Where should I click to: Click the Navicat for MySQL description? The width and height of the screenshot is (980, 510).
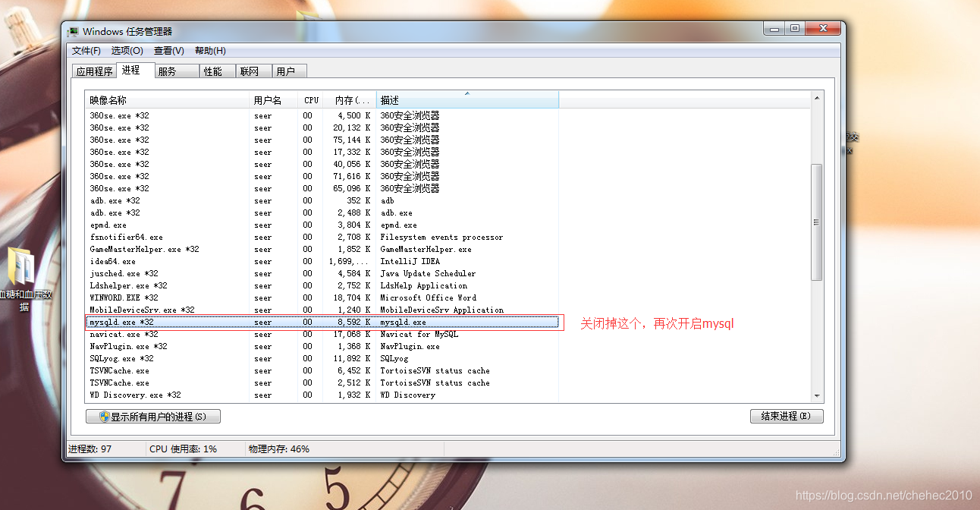tap(419, 334)
